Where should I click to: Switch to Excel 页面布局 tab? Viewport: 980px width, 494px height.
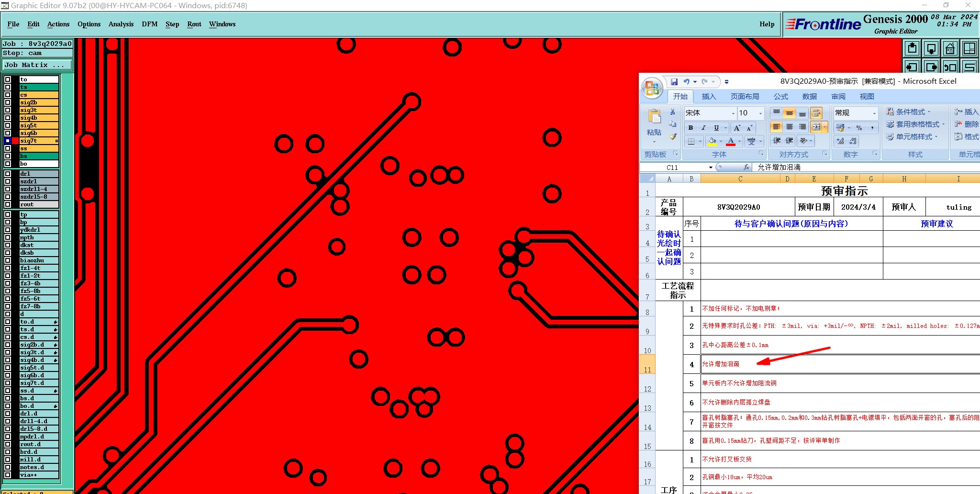(745, 97)
